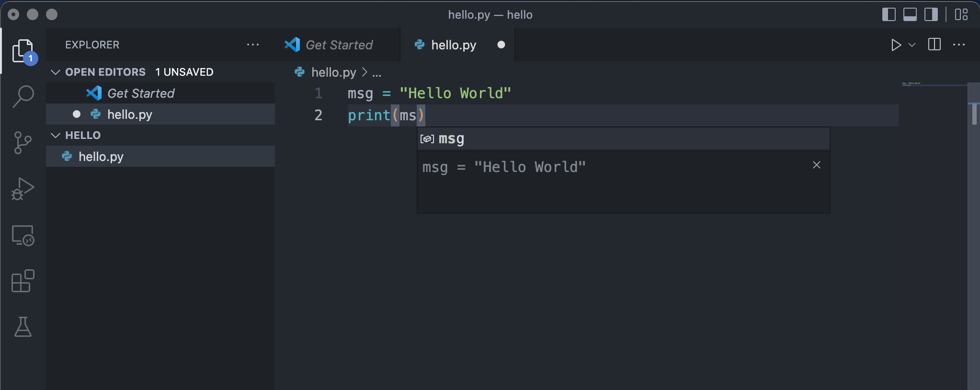This screenshot has width=980, height=390.
Task: Open the run options dropdown arrow
Action: coord(912,45)
